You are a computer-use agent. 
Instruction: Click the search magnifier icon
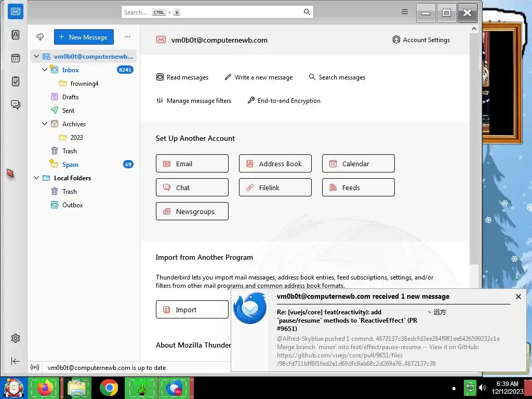point(307,12)
